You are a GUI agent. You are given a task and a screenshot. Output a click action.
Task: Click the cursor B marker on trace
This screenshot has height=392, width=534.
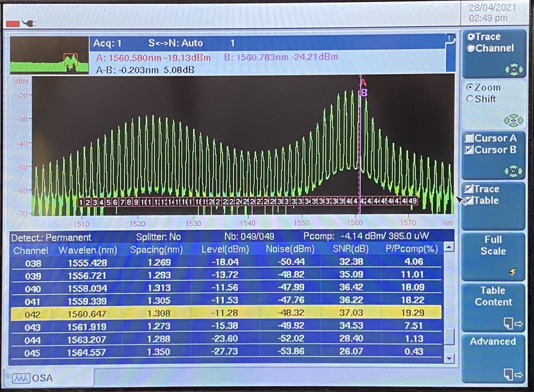tap(364, 93)
